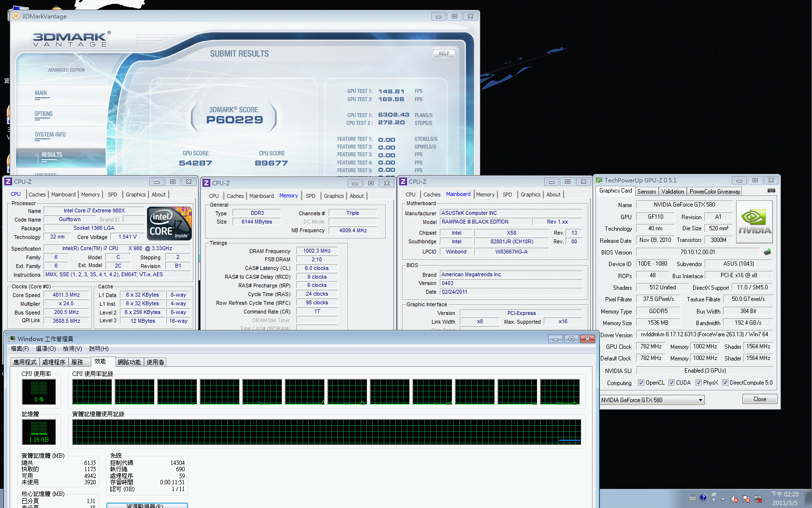Screen dimensions: 812x508
Task: Click the Close button in GPU-Z
Action: pos(760,399)
